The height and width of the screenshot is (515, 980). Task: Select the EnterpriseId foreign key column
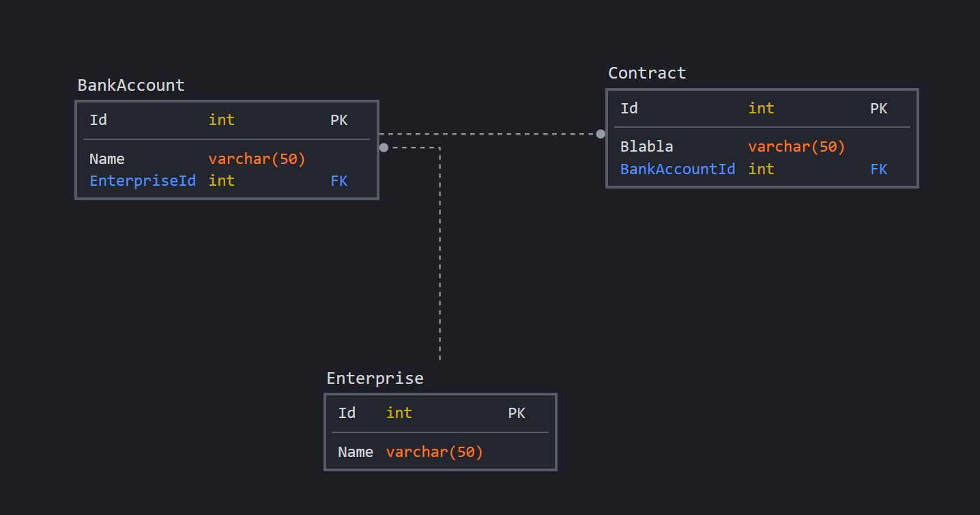click(143, 180)
